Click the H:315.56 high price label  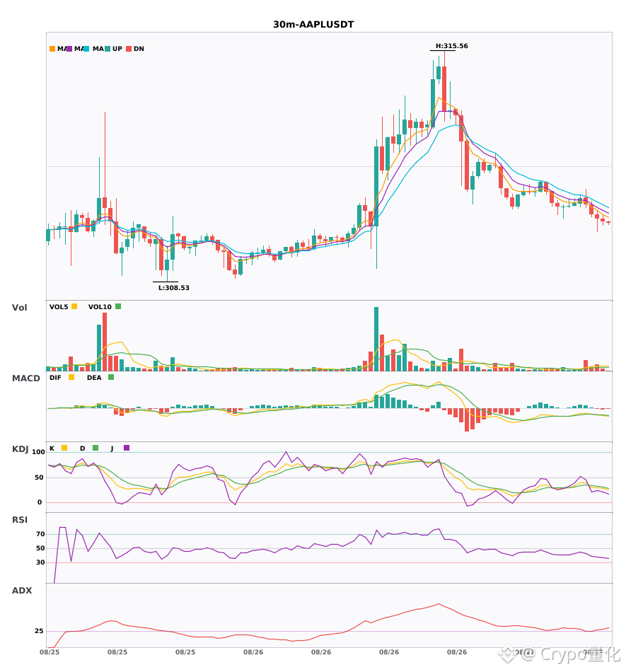451,46
